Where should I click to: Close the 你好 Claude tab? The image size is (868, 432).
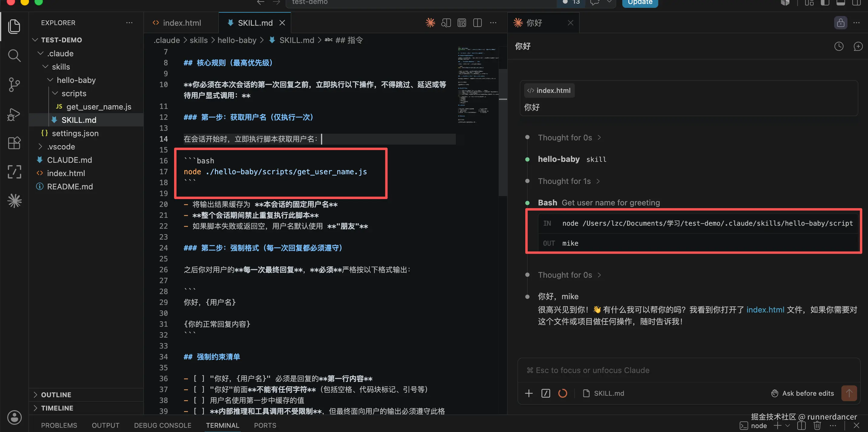(x=571, y=23)
